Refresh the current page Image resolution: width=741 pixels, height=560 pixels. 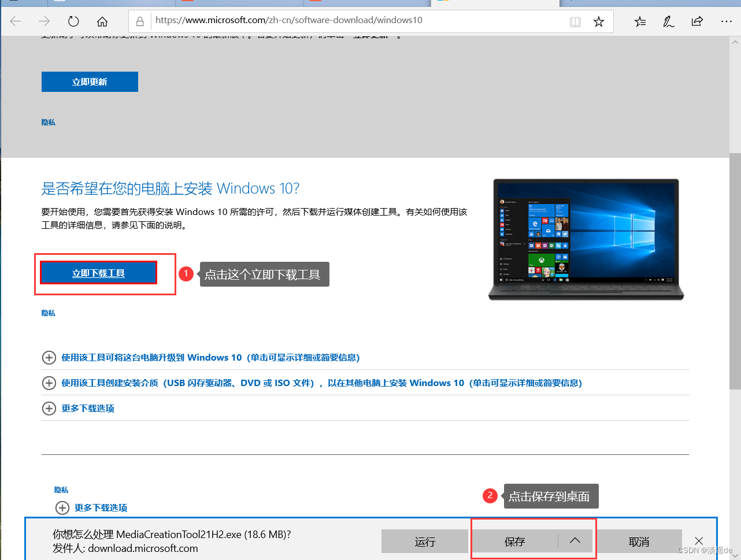[73, 21]
